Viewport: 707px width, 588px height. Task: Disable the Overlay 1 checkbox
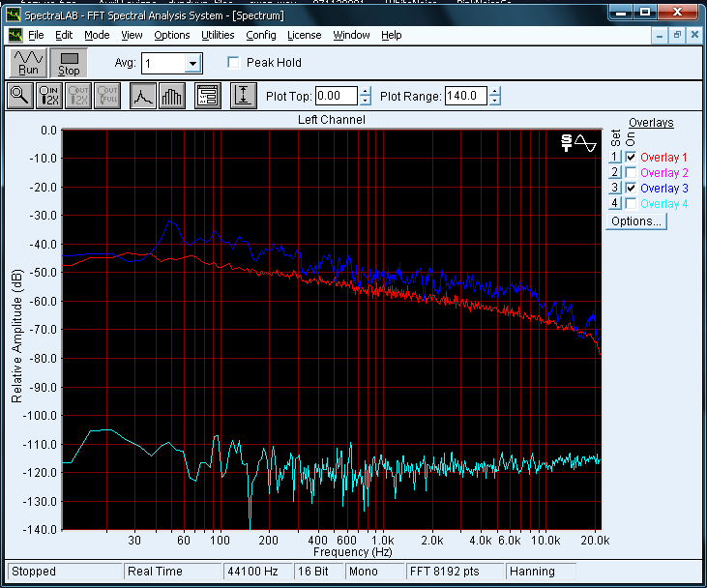pos(631,157)
